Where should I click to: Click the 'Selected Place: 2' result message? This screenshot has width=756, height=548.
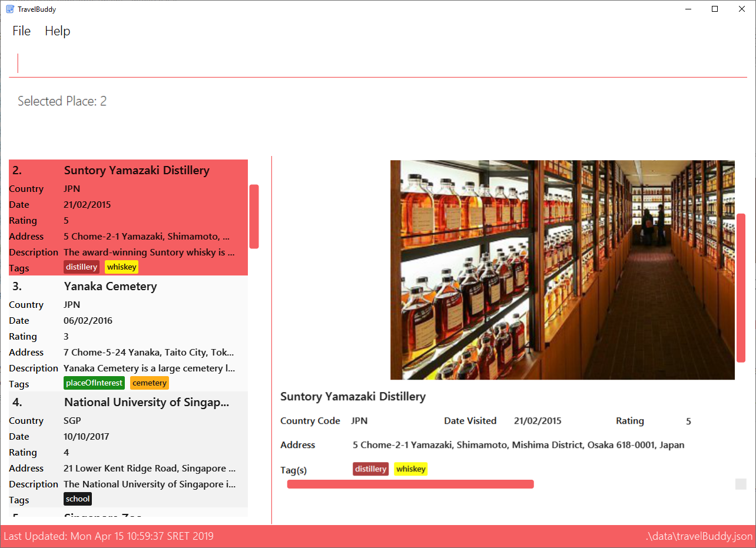(x=62, y=101)
